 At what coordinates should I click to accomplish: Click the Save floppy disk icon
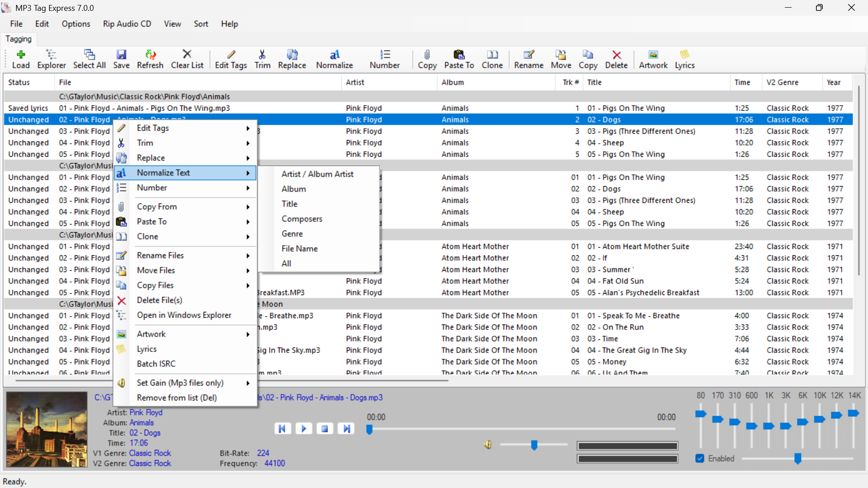tap(121, 59)
